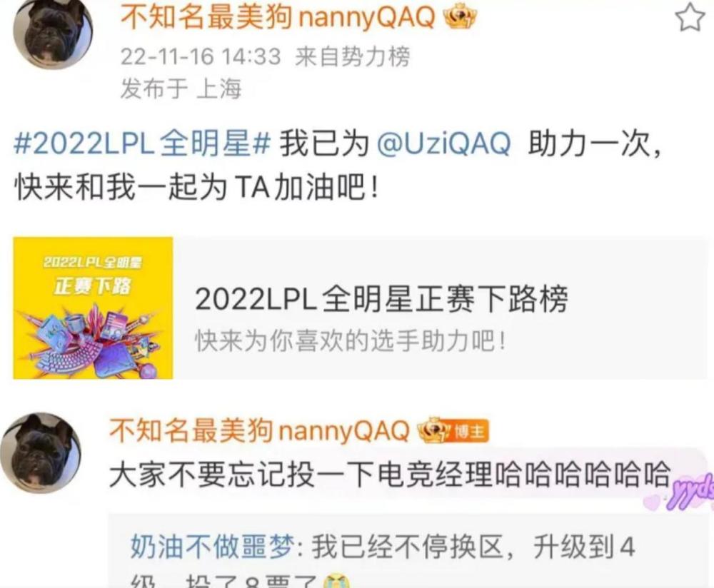Tap the comment text 大家不要忘记投一下电竞经理

click(301, 475)
